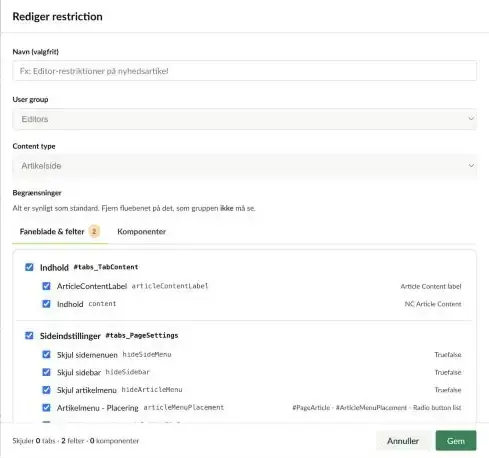Image resolution: width=489 pixels, height=458 pixels.
Task: Uncheck the Skjul artikelmenu checkbox
Action: coord(46,390)
